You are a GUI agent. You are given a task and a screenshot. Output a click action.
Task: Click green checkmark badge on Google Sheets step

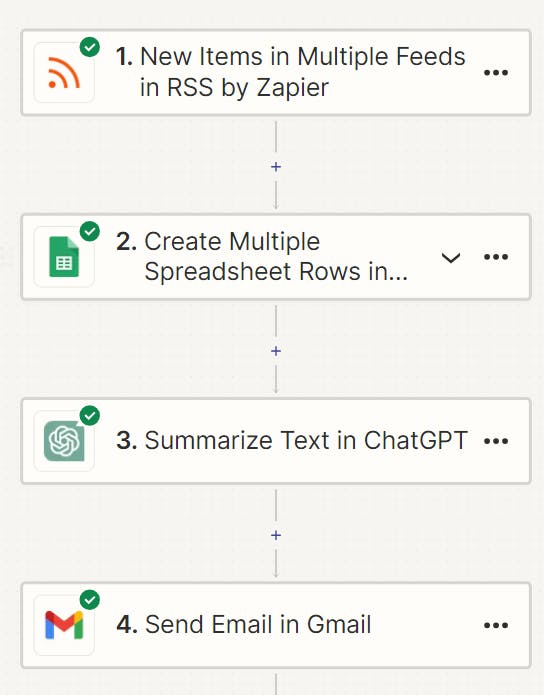(90, 231)
